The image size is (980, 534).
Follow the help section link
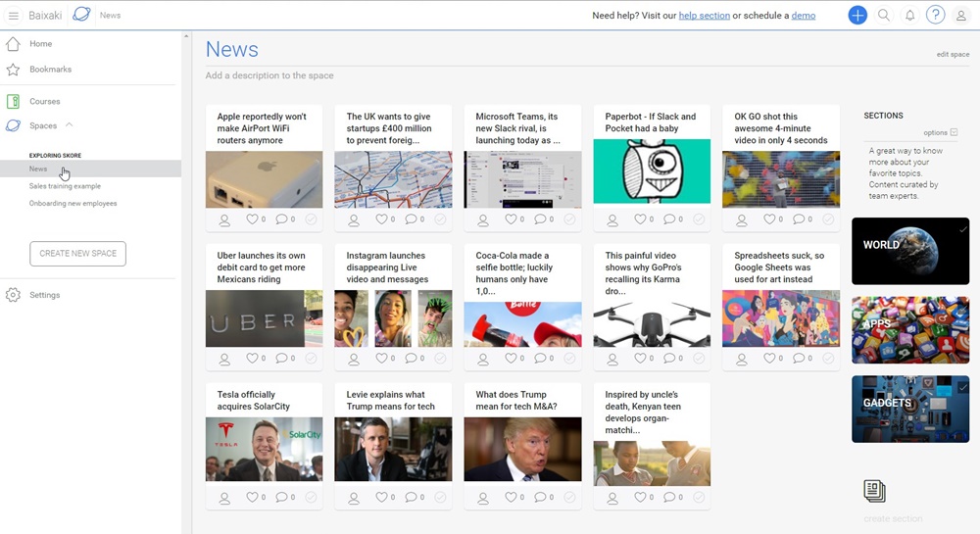pos(704,16)
